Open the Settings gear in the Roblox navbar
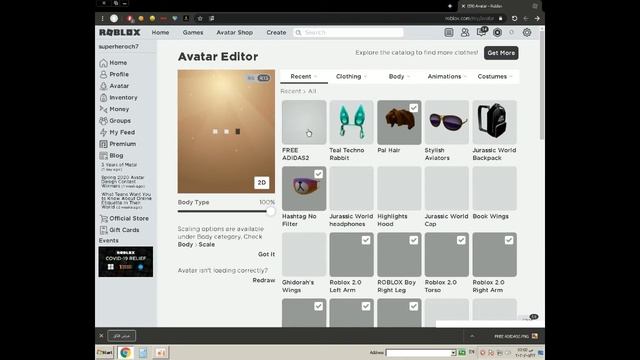Screen dimensions: 640x360 coord(527,32)
